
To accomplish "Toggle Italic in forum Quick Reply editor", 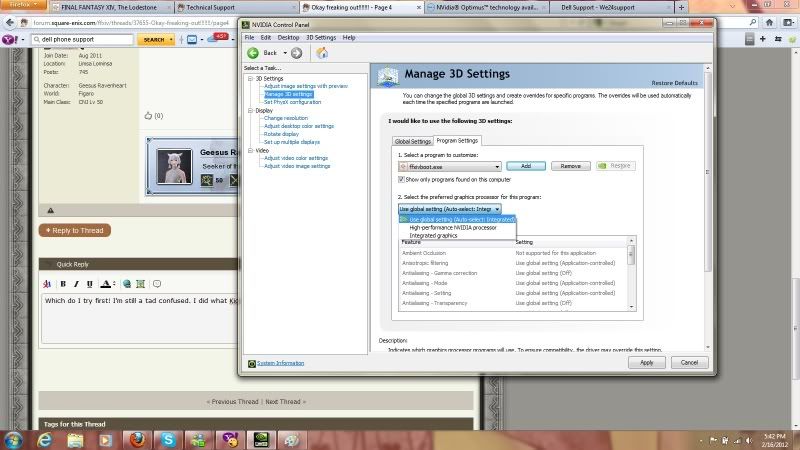I will pos(76,284).
